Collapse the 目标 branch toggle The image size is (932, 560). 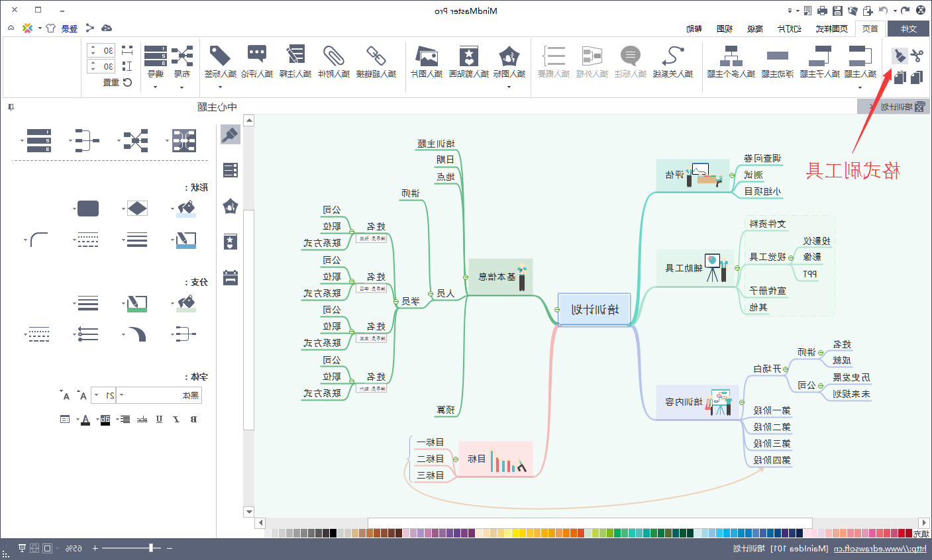pyautogui.click(x=456, y=459)
